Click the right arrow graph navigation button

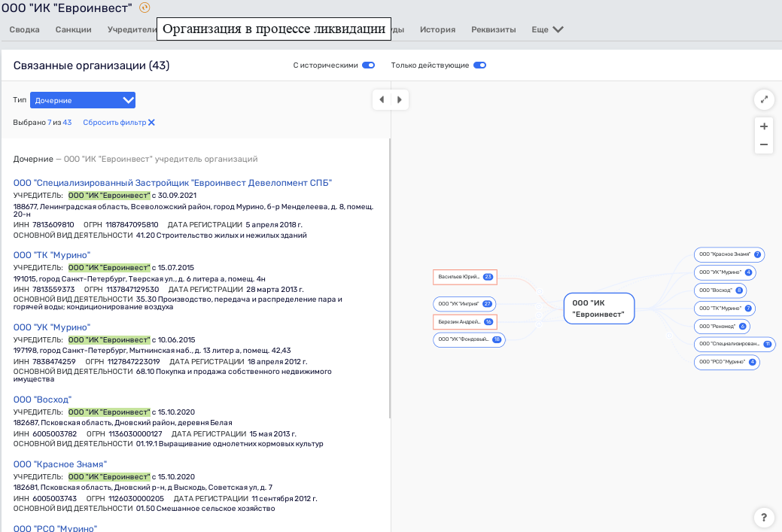(400, 100)
